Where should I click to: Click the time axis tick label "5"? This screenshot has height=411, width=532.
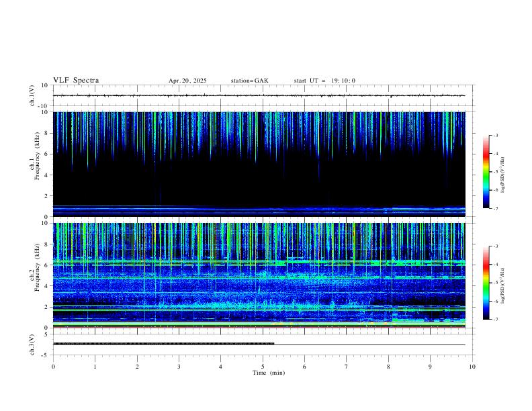click(263, 367)
